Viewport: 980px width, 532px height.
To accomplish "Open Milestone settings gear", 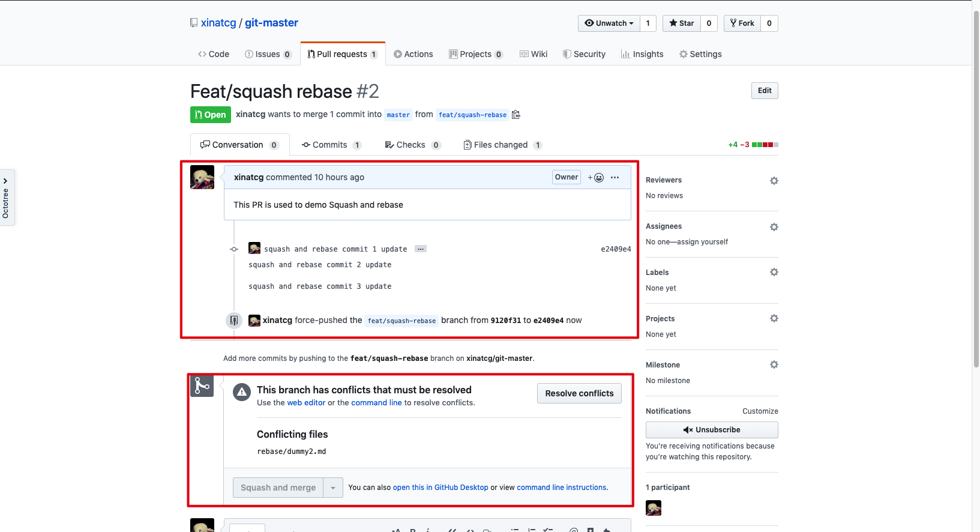I will [x=774, y=364].
